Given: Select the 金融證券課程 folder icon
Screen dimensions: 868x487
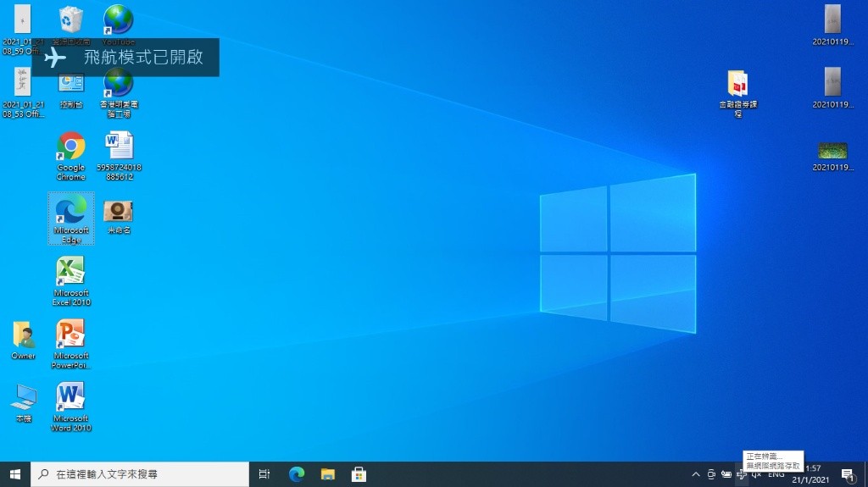Looking at the screenshot, I should pos(738,93).
